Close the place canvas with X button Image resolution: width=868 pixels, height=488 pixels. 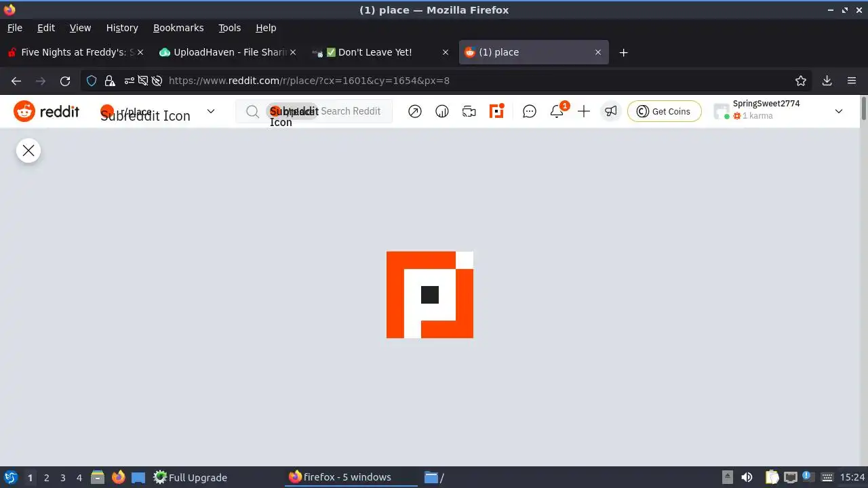point(28,150)
